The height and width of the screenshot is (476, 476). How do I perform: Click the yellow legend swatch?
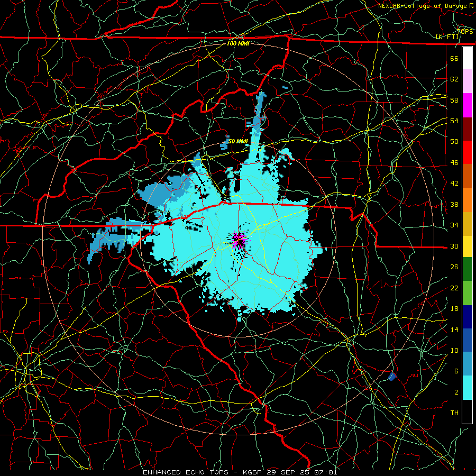(467, 246)
